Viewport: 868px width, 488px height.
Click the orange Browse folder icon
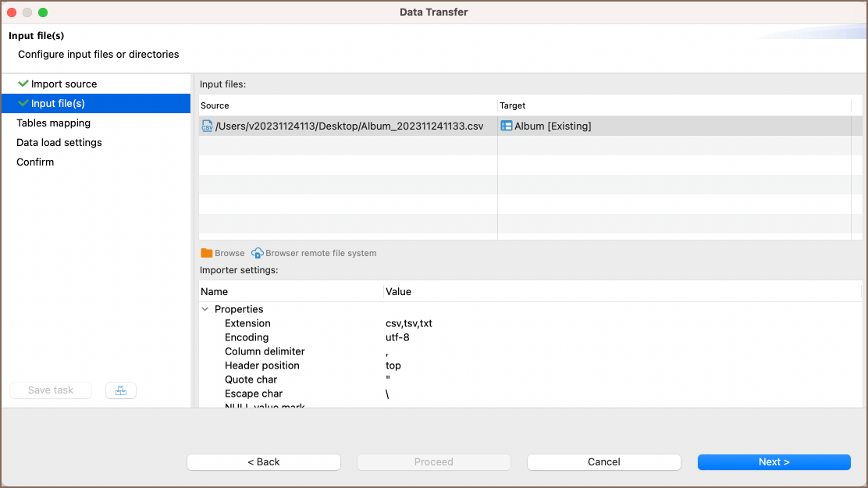207,253
